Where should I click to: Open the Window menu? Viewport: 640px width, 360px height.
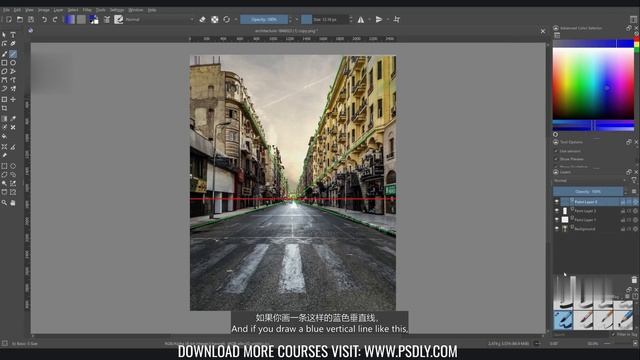(x=136, y=10)
